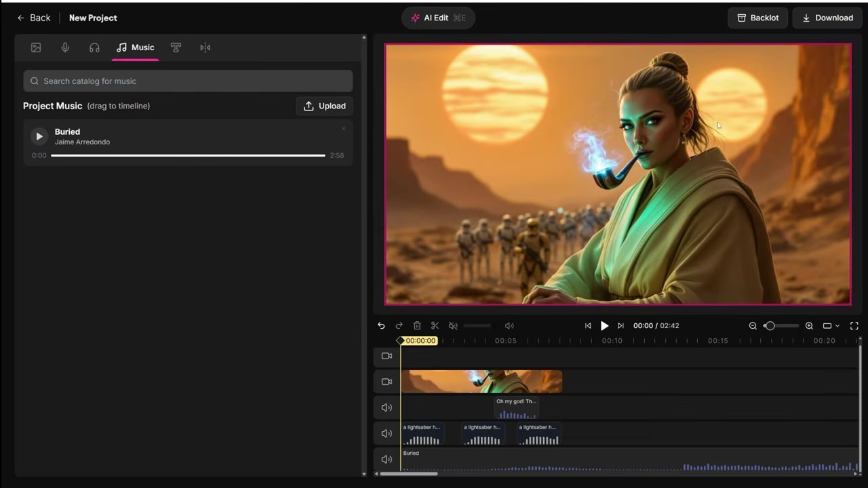
Task: Open the text captions tab
Action: 176,47
